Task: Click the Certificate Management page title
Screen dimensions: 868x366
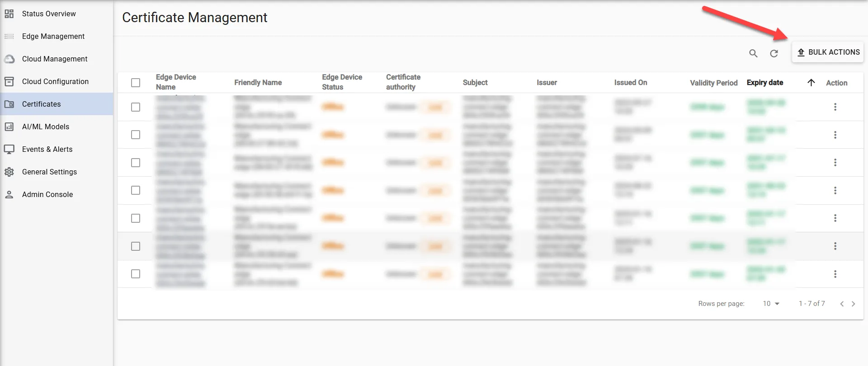Action: point(195,18)
